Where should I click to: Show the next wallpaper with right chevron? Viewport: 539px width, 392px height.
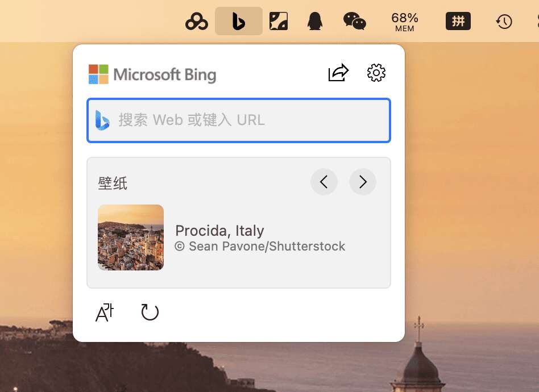coord(363,182)
